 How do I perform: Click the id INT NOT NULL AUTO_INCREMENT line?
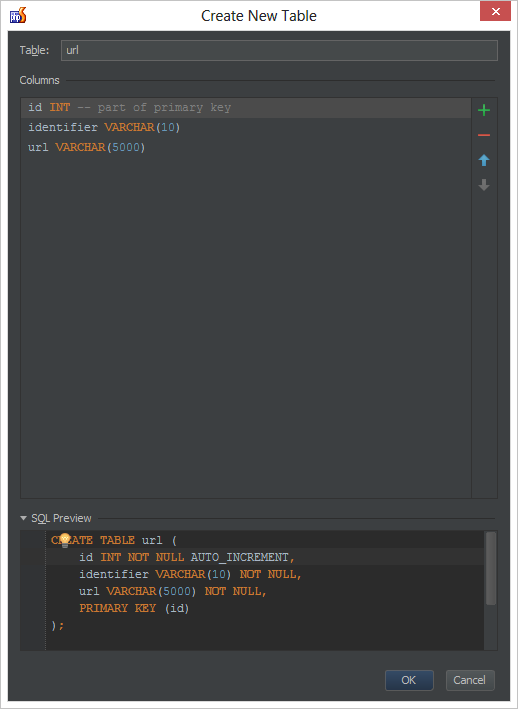[x=187, y=557]
